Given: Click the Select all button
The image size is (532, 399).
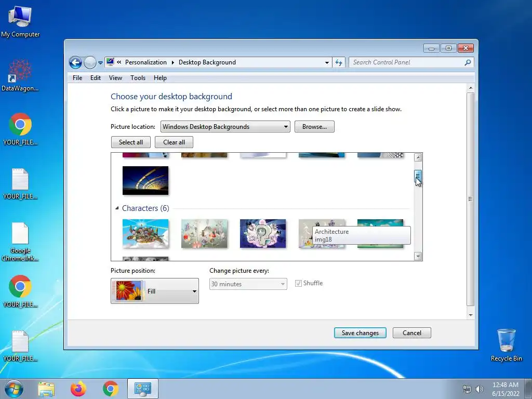Looking at the screenshot, I should [x=130, y=142].
